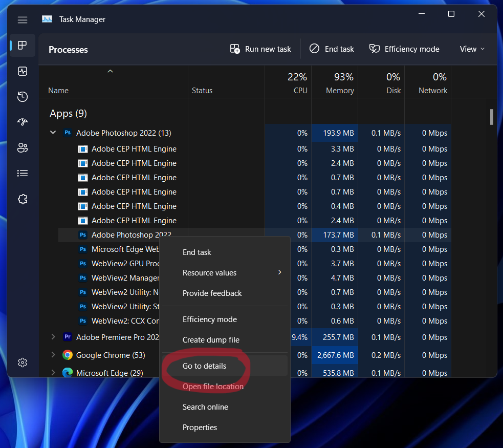The image size is (503, 448).
Task: Select the 193.9 MB memory cell
Action: pos(335,133)
